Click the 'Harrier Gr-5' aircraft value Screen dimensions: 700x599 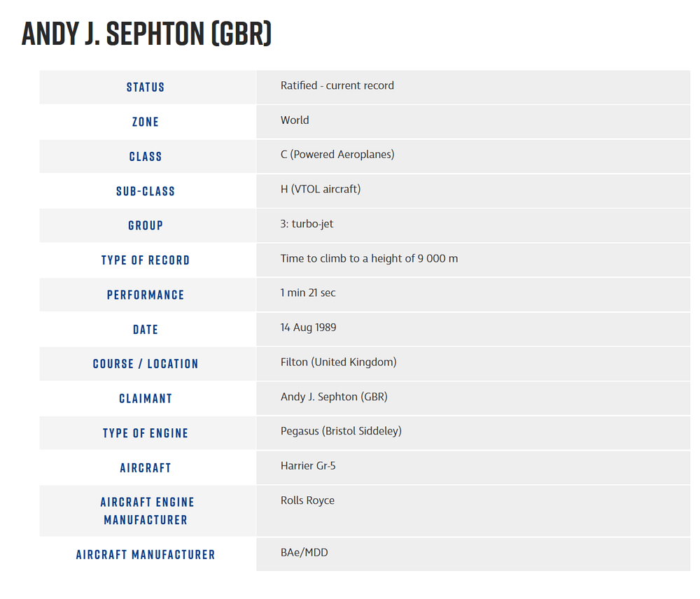[x=308, y=465]
